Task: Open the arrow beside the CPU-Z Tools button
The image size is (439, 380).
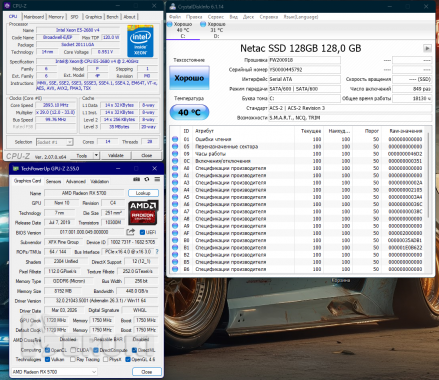Action: pos(96,155)
